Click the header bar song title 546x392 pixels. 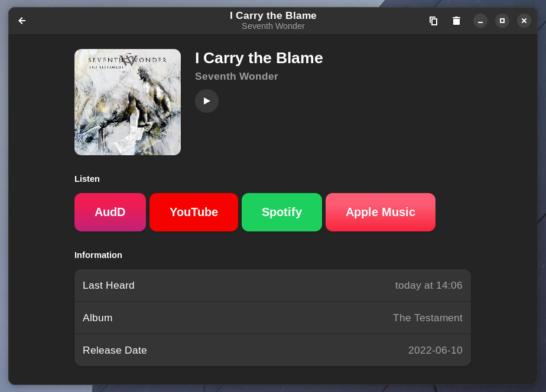pyautogui.click(x=273, y=16)
